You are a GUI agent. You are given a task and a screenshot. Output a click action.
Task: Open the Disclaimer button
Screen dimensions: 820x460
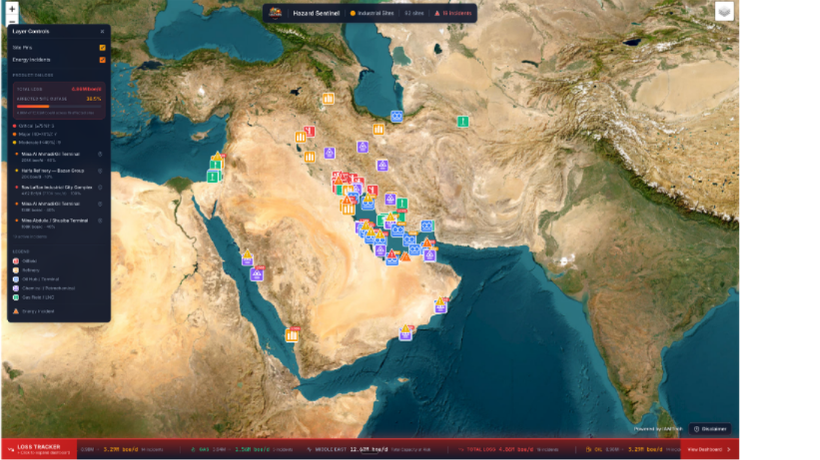pos(709,428)
